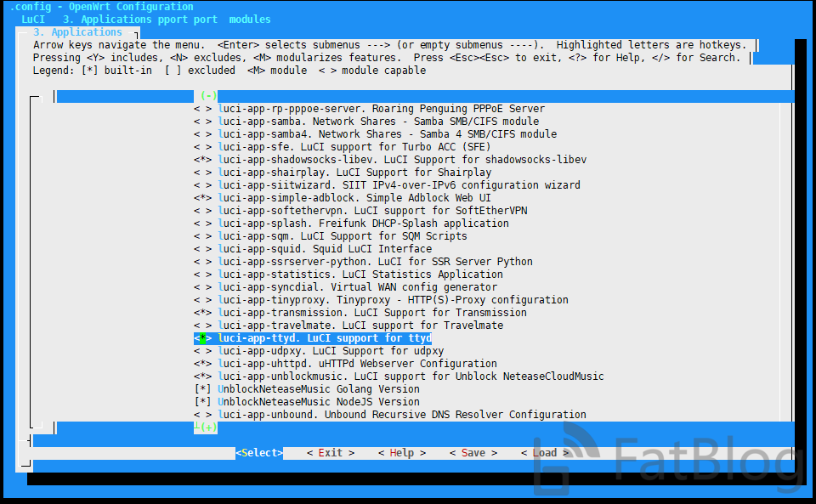Click the LuCI breadcrumb in header
Image resolution: width=816 pixels, height=504 pixels.
click(x=33, y=20)
